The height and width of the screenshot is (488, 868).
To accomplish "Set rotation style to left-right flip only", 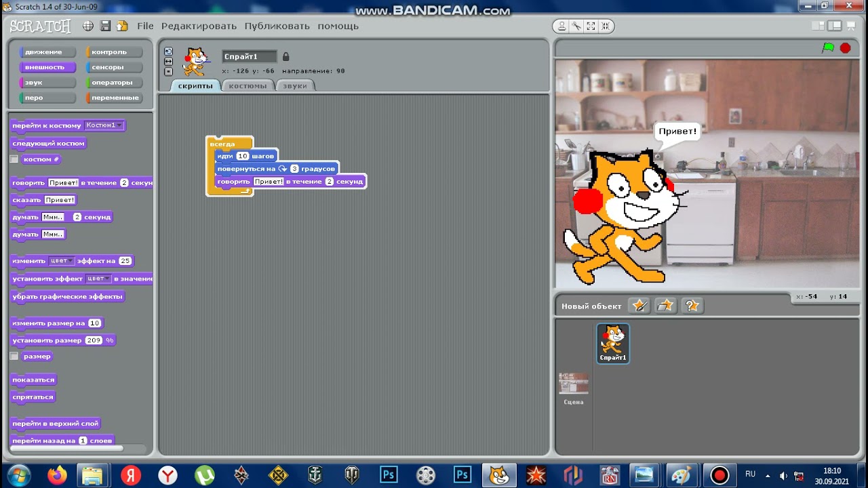I will 168,62.
